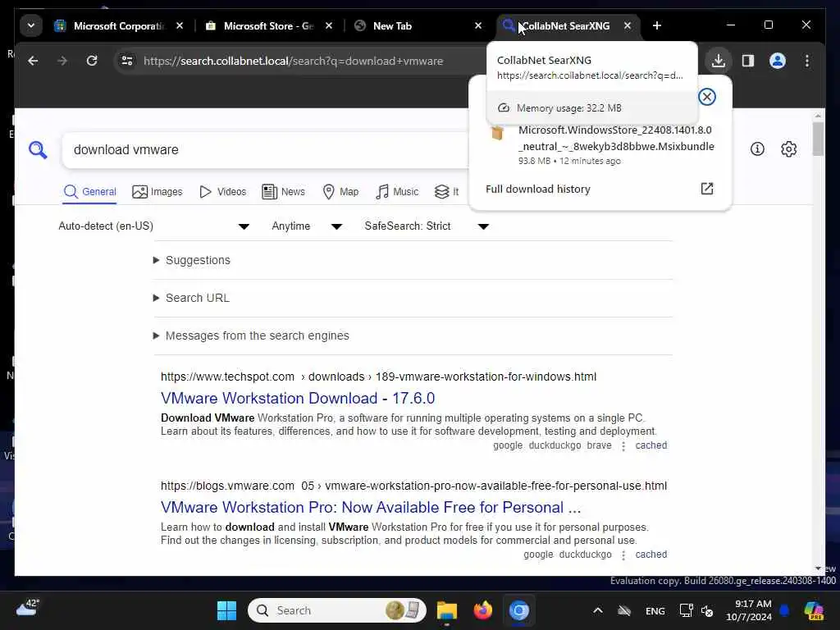Viewport: 840px width, 630px height.
Task: Open the Windows Start menu
Action: pyautogui.click(x=226, y=610)
